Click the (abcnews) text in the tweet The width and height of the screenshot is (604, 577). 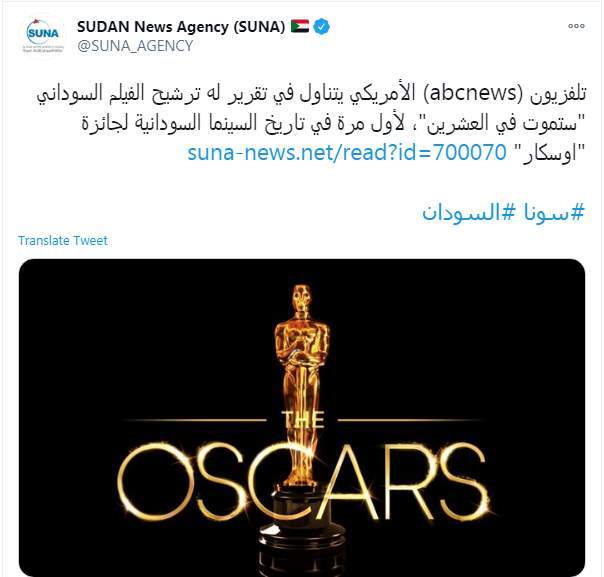click(472, 94)
